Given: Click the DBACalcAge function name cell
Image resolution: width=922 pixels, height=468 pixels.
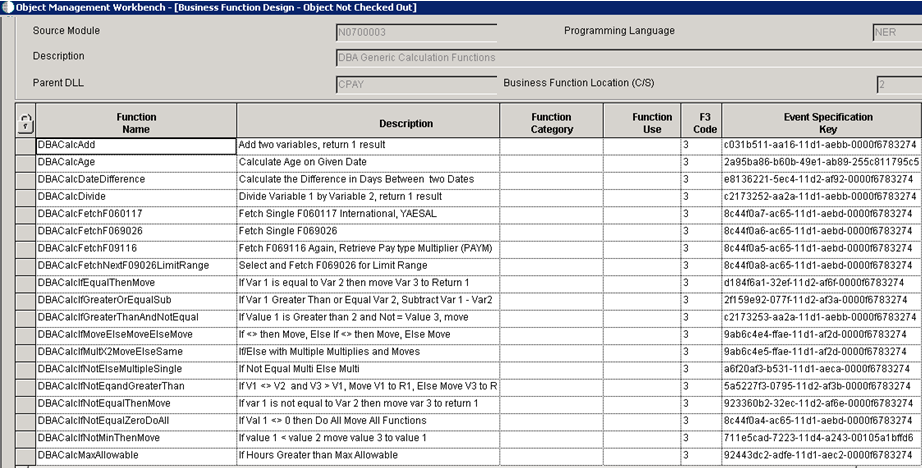Looking at the screenshot, I should [x=136, y=163].
